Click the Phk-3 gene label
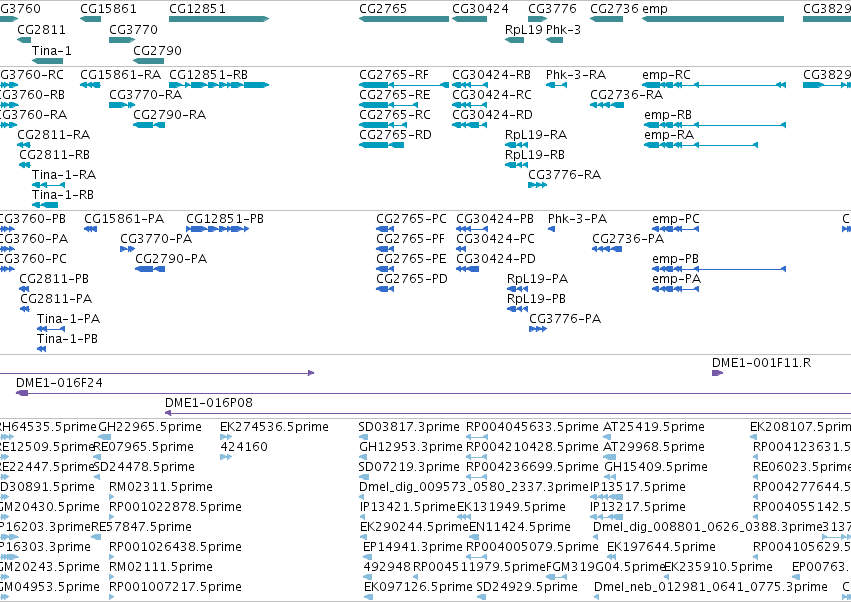851x602 pixels. pos(563,29)
